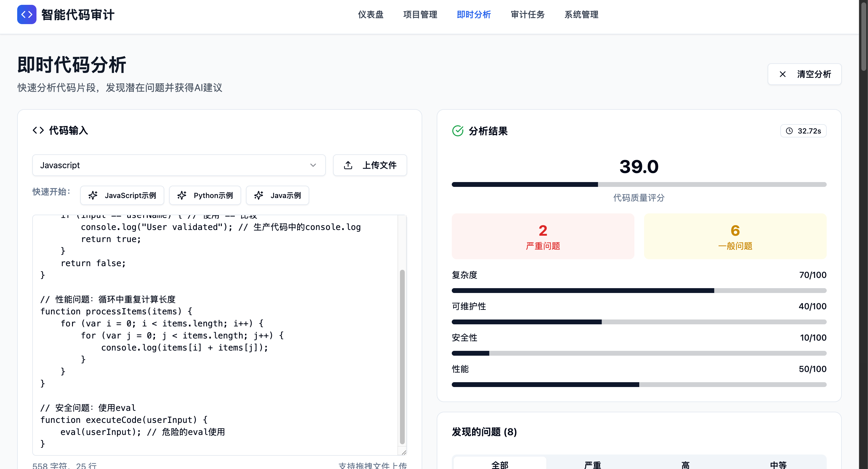This screenshot has height=469, width=868.
Task: Open 系统管理 from top navigation
Action: 581,14
